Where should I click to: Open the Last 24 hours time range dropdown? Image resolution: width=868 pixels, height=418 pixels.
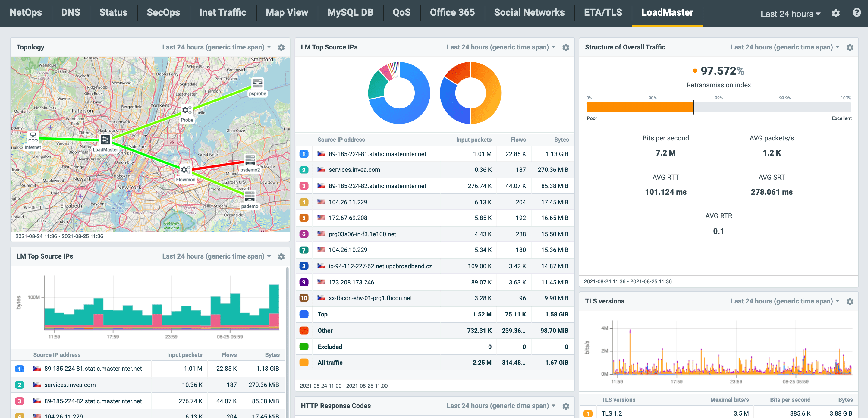pyautogui.click(x=790, y=14)
